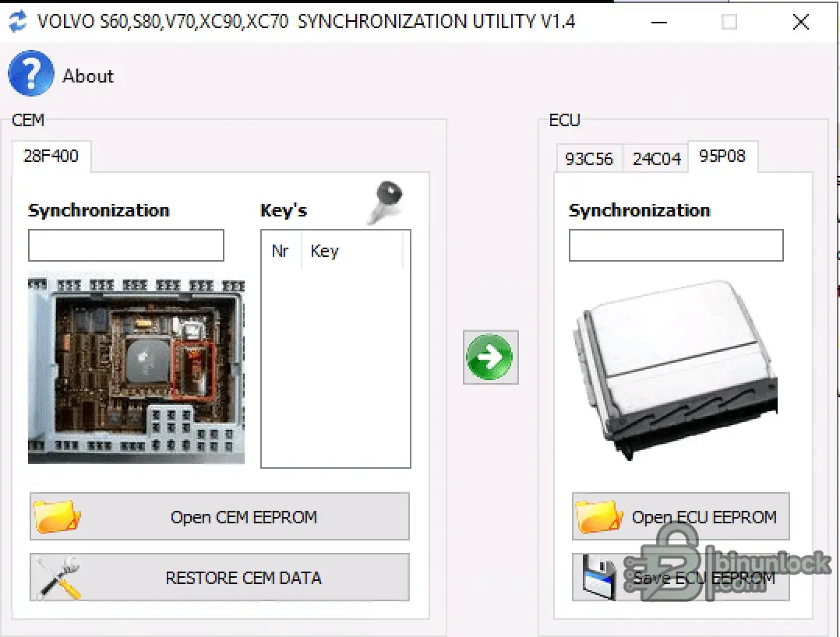
Task: Minimize the Synchronization Utility window
Action: point(659,22)
